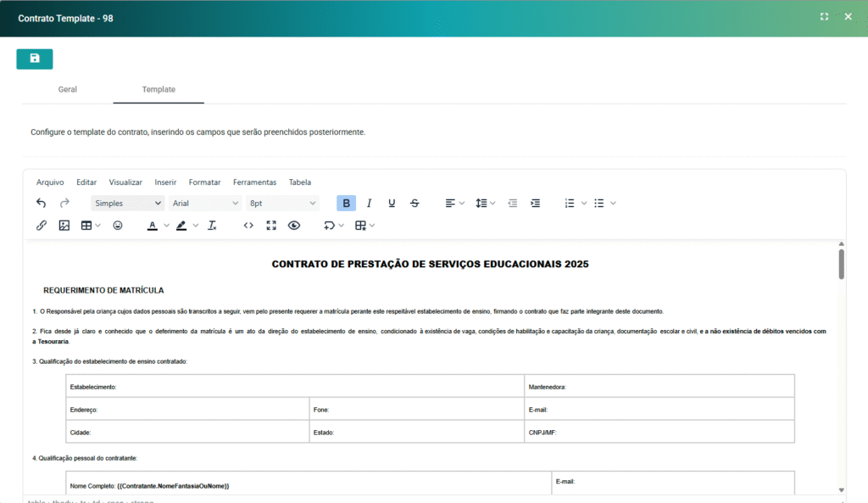Insert an image using the picture icon
Screen dimensions: 868x503
[64, 226]
